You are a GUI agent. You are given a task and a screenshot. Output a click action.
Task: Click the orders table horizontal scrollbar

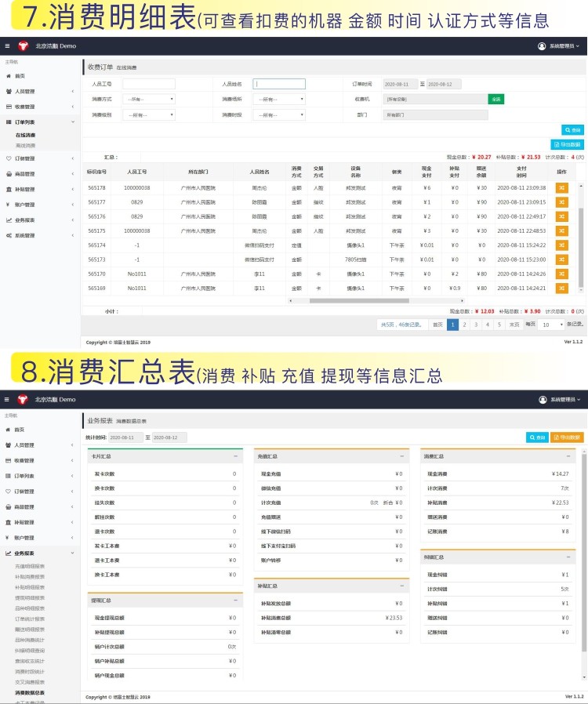point(359,300)
